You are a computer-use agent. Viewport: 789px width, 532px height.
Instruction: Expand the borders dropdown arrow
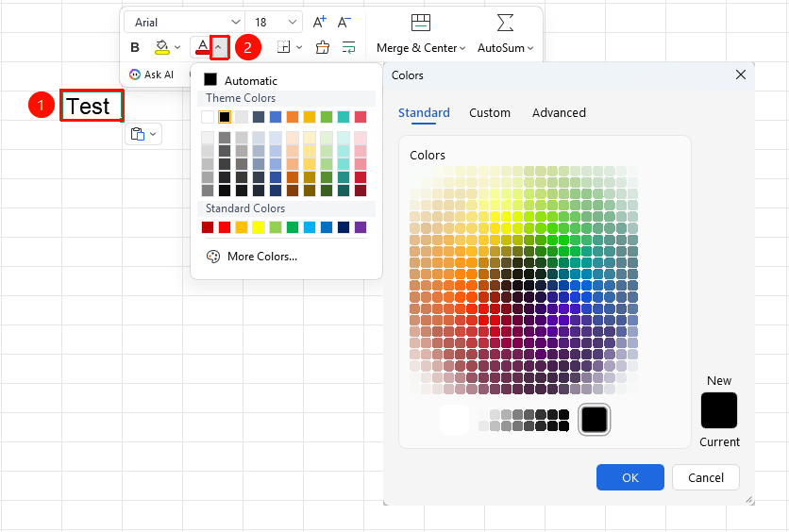click(299, 47)
